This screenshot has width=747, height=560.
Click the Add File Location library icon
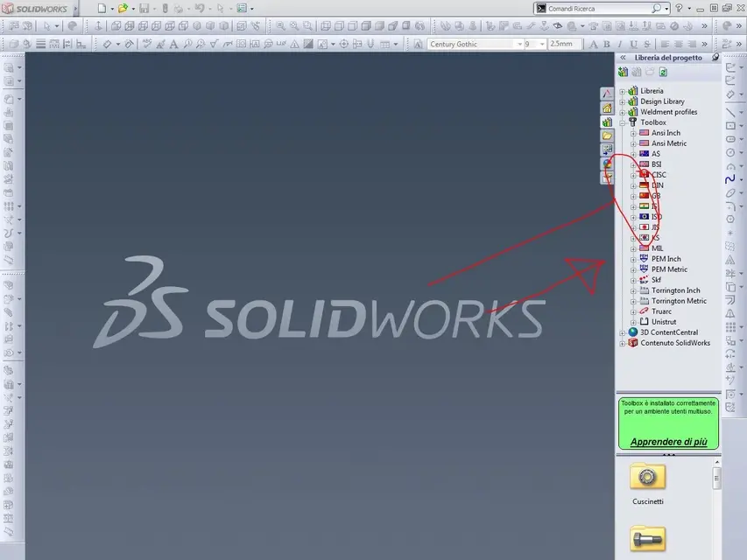pos(624,72)
